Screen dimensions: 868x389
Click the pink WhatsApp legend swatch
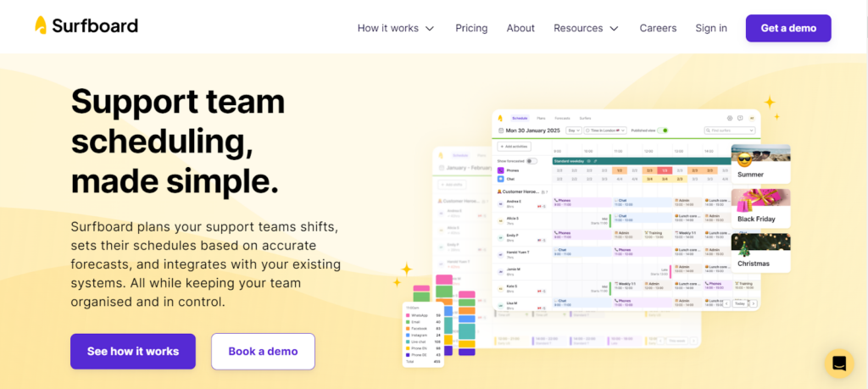pyautogui.click(x=408, y=315)
